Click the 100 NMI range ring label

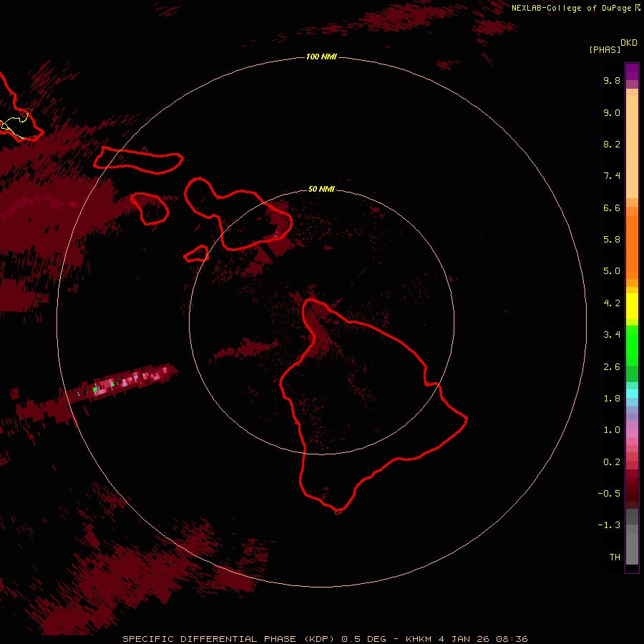click(321, 57)
